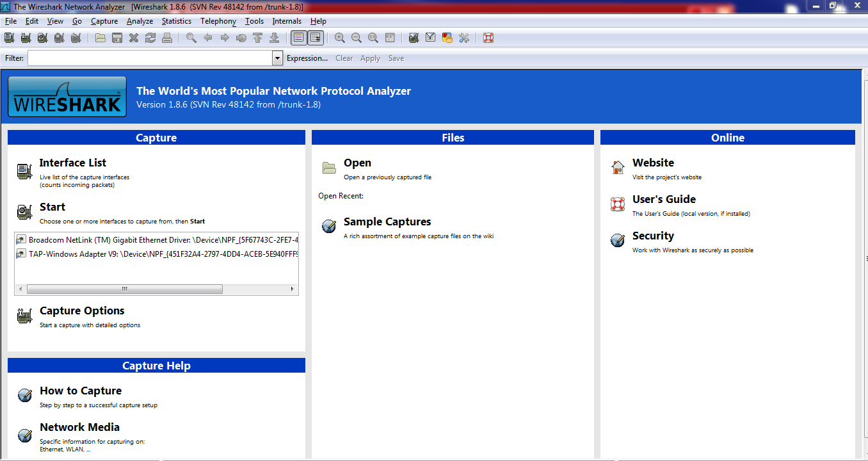Open the User's Guide link
The width and height of the screenshot is (868, 461).
point(664,199)
